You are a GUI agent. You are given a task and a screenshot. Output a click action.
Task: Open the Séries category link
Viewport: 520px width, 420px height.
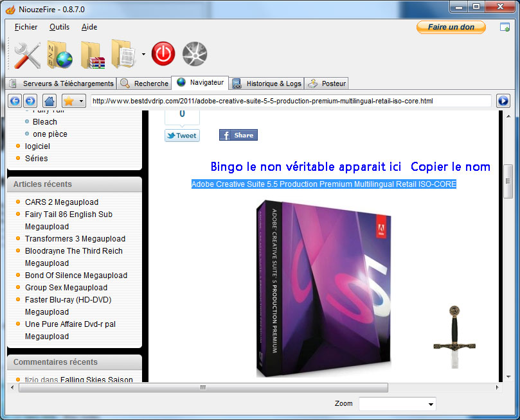pyautogui.click(x=37, y=159)
